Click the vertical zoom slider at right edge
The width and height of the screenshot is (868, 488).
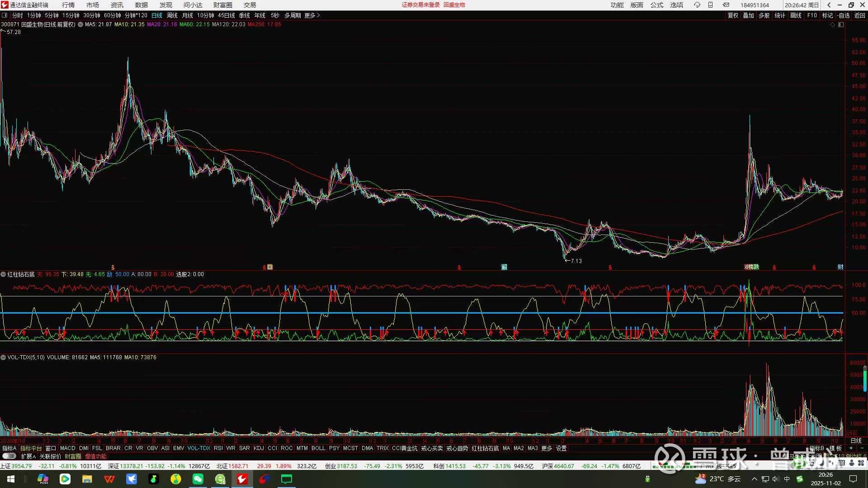click(x=865, y=378)
